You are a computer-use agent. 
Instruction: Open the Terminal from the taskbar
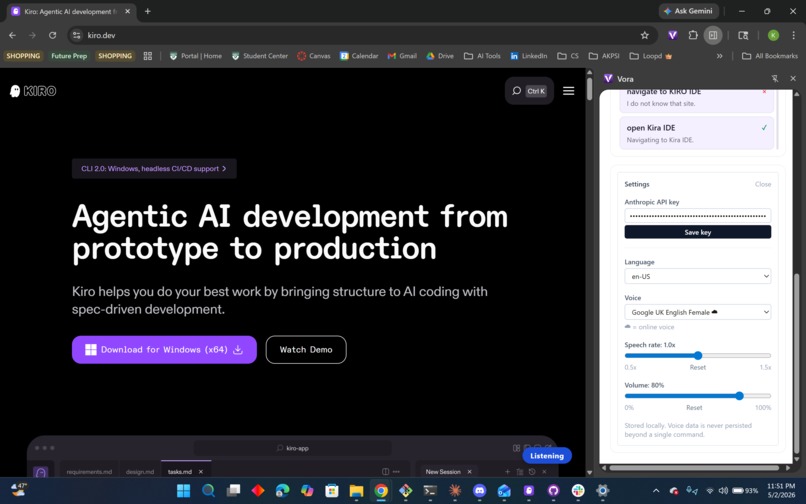pos(430,491)
